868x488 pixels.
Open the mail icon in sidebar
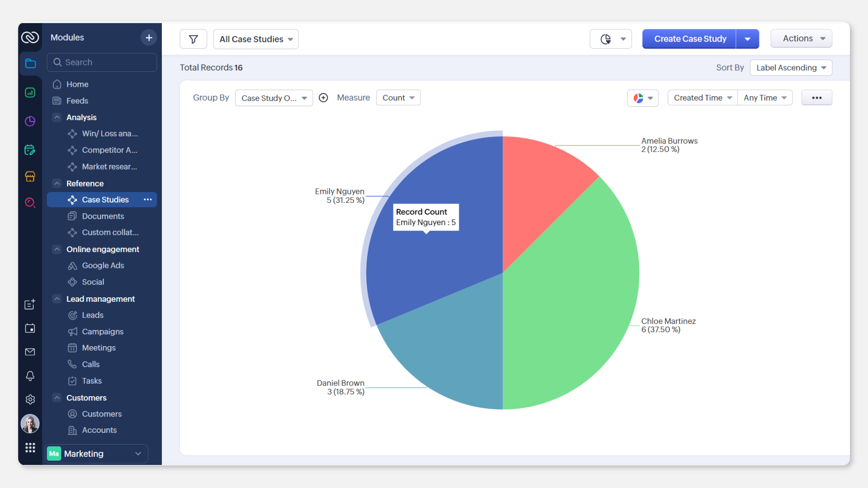[x=30, y=352]
